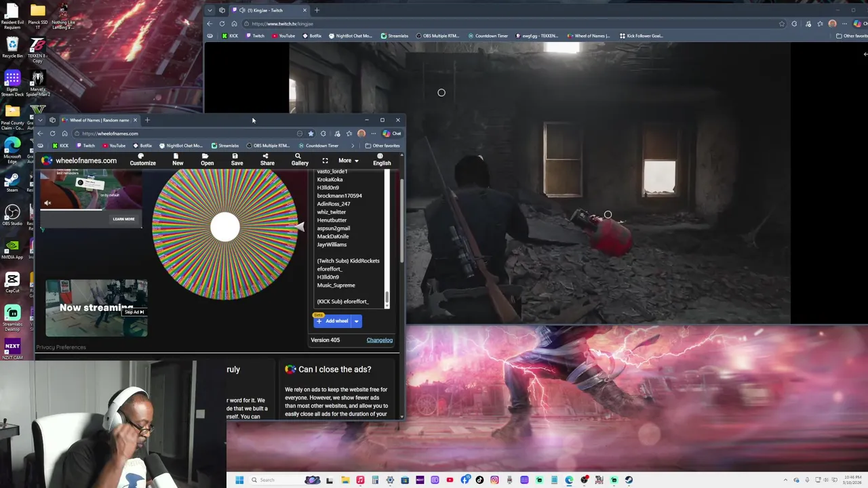868x488 pixels.
Task: Refresh the wheelofnames page
Action: [52, 134]
